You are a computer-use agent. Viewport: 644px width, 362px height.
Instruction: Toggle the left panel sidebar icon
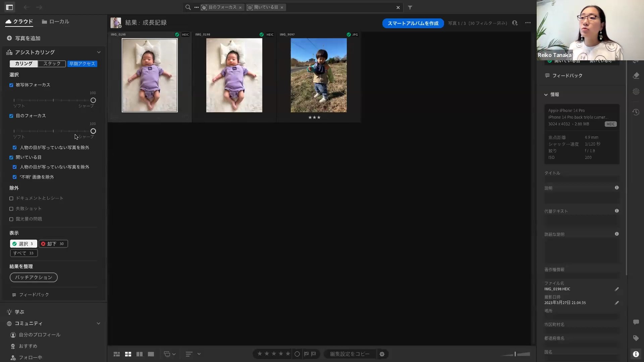(x=9, y=7)
